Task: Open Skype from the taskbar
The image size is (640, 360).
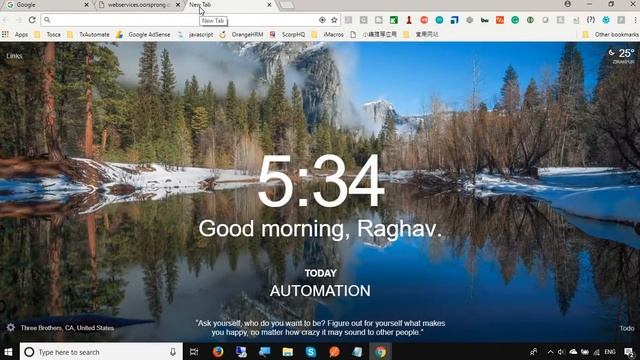Action: [311, 351]
